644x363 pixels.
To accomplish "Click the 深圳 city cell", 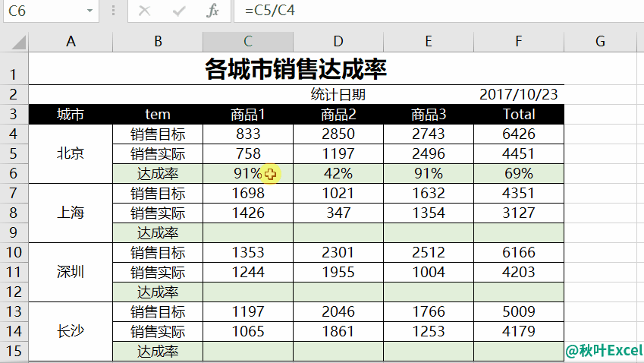I will (71, 272).
